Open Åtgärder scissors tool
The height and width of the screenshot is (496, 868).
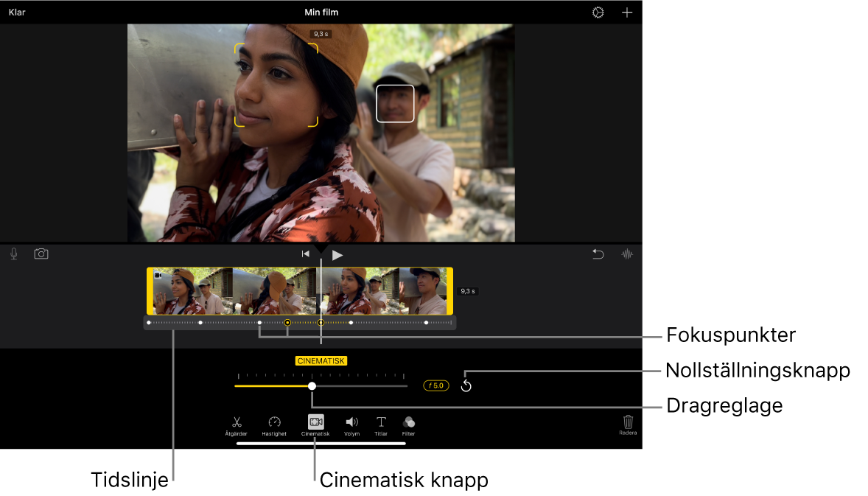click(x=237, y=426)
